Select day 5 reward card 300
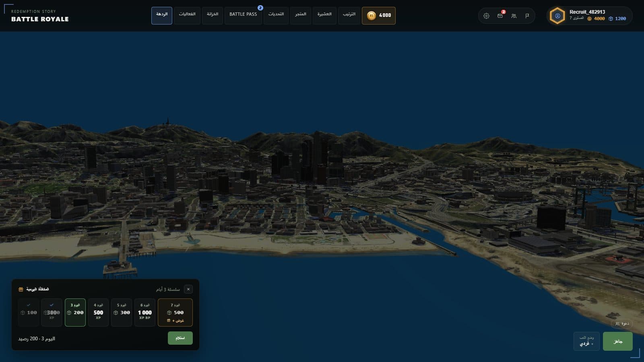This screenshot has height=362, width=644. tap(122, 313)
